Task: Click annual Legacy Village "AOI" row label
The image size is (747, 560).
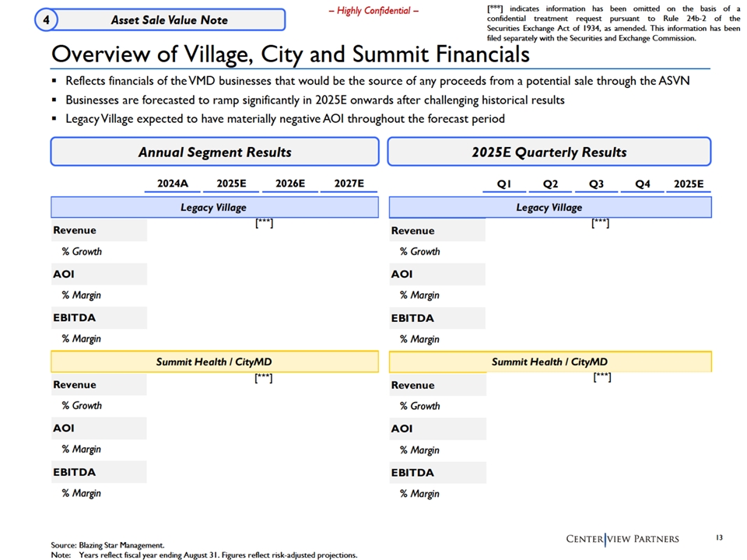Action: [x=63, y=275]
